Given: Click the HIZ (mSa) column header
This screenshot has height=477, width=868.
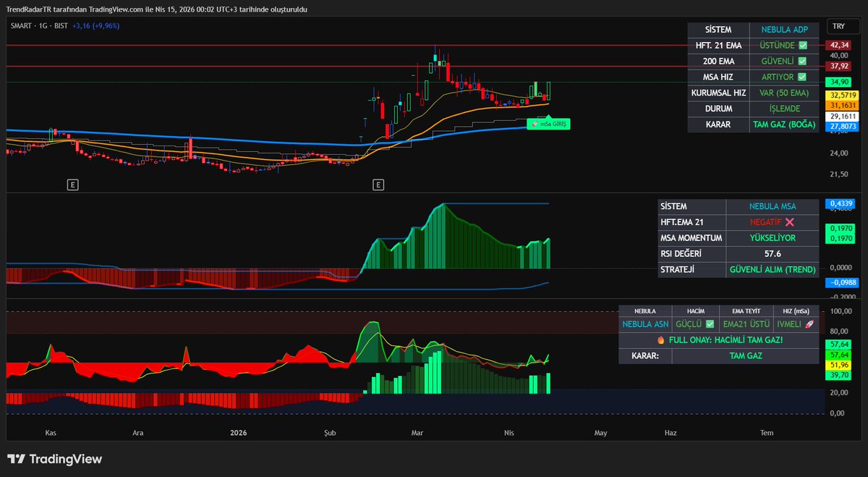Looking at the screenshot, I should 796,311.
